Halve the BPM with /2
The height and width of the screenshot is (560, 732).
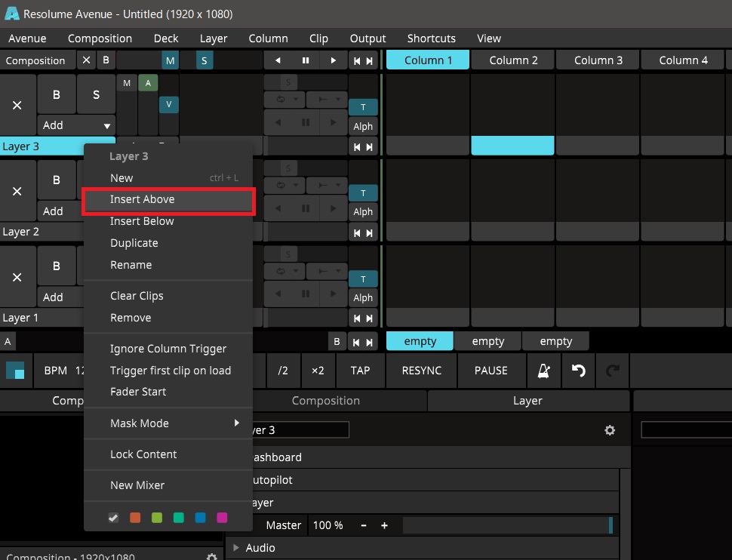coord(283,371)
